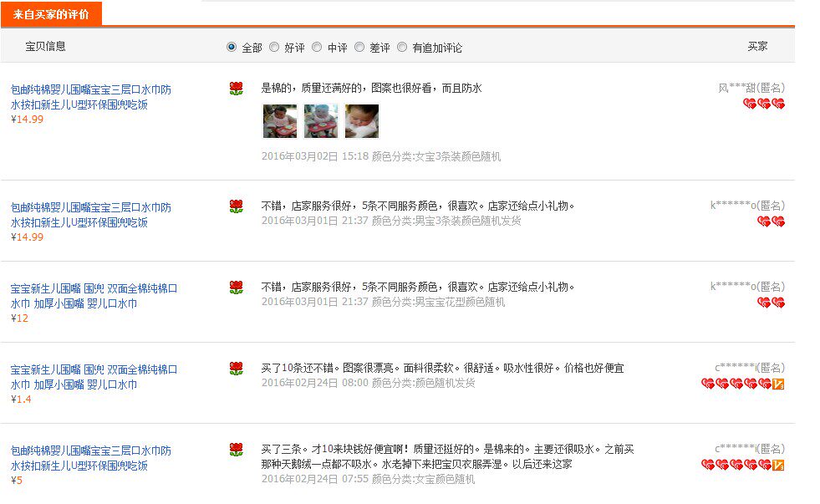Open first product link priced ¥14.99
Screen dimensions: 820x504
[x=91, y=97]
